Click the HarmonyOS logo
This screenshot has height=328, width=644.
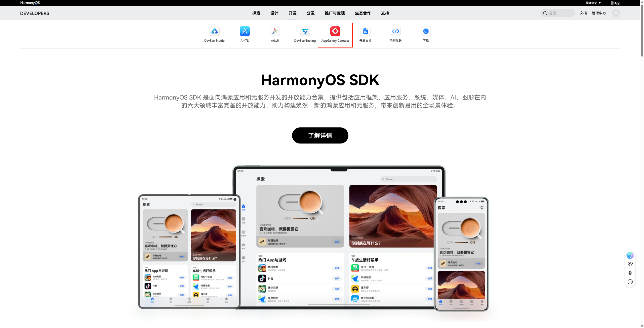coord(30,3)
